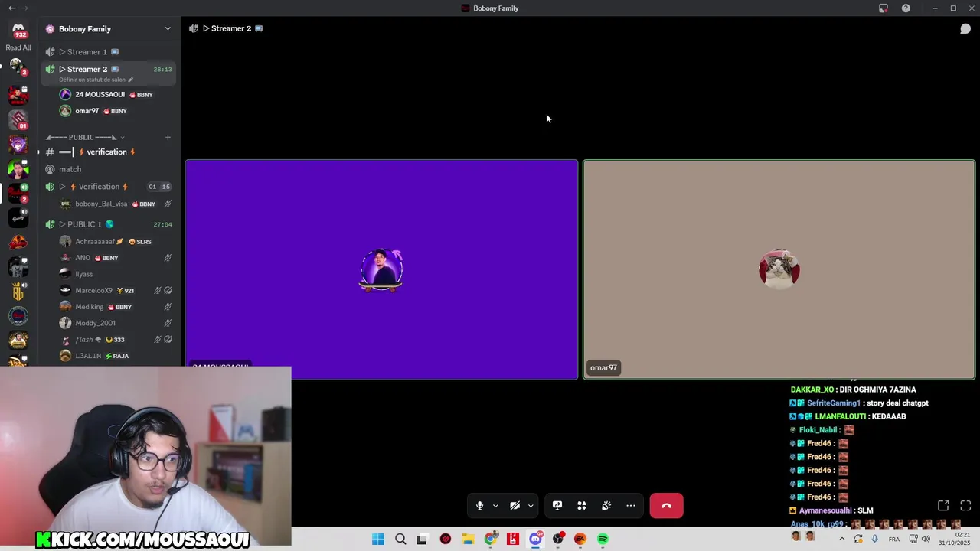
Task: Pop out the call window
Action: tap(943, 506)
